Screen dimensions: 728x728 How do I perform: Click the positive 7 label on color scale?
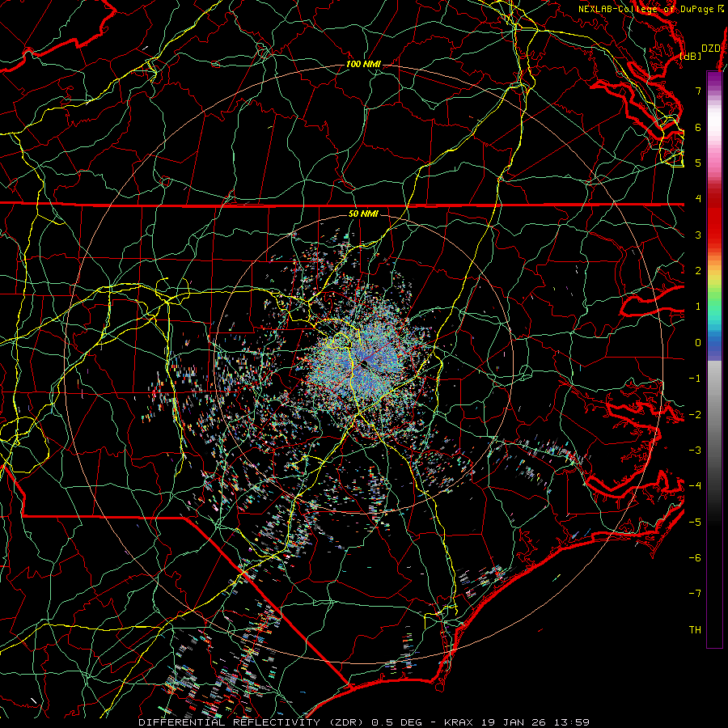(x=698, y=91)
